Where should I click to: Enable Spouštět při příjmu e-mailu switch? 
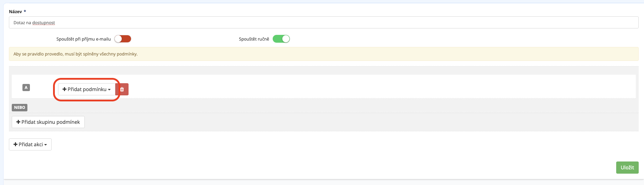tap(123, 39)
